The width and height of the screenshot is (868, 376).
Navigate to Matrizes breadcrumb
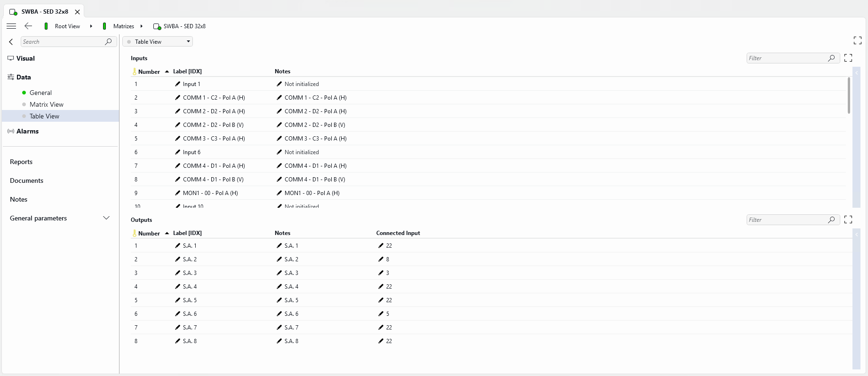pyautogui.click(x=124, y=26)
